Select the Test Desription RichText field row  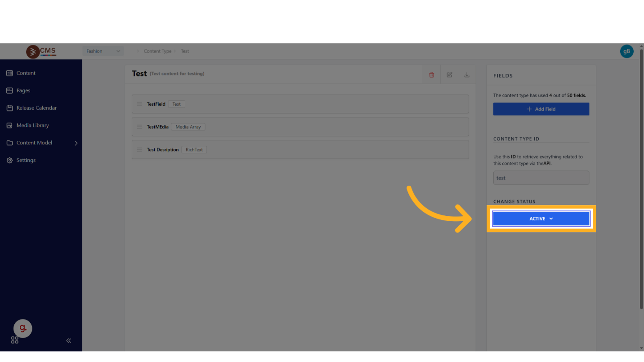pyautogui.click(x=300, y=150)
